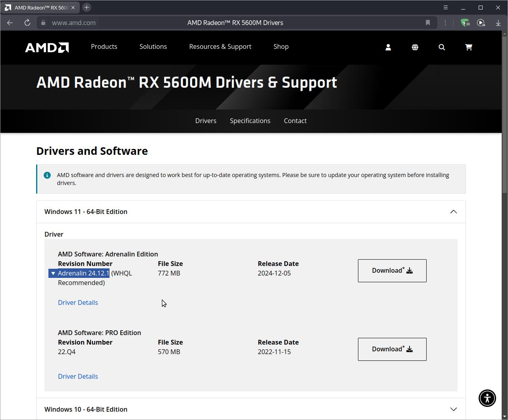Click the www.amd.com address field
508x420 pixels.
(74, 23)
